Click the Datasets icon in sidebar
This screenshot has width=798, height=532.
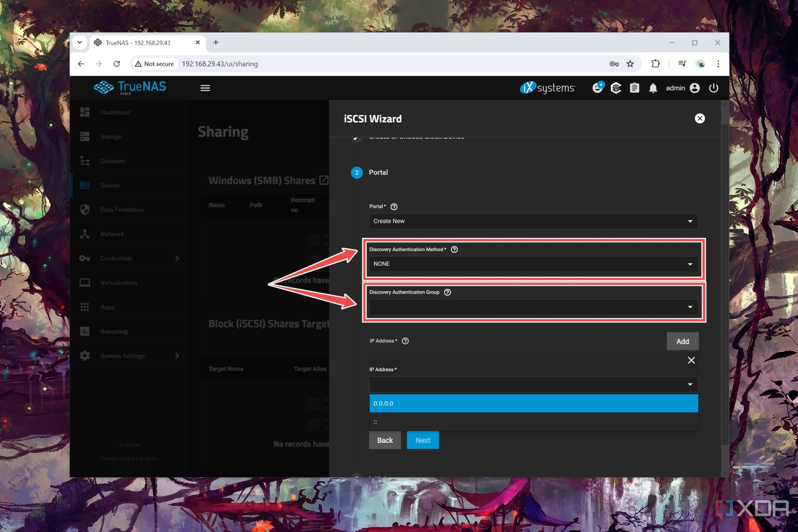85,160
